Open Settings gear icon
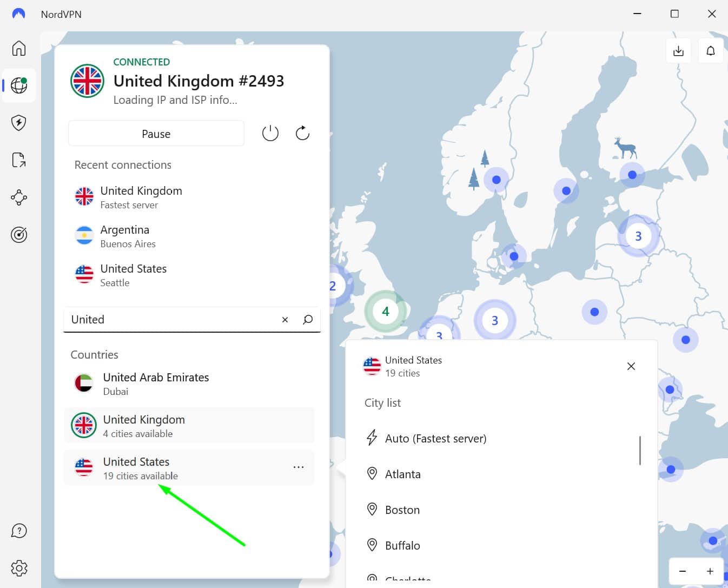This screenshot has height=588, width=728. pos(19,569)
